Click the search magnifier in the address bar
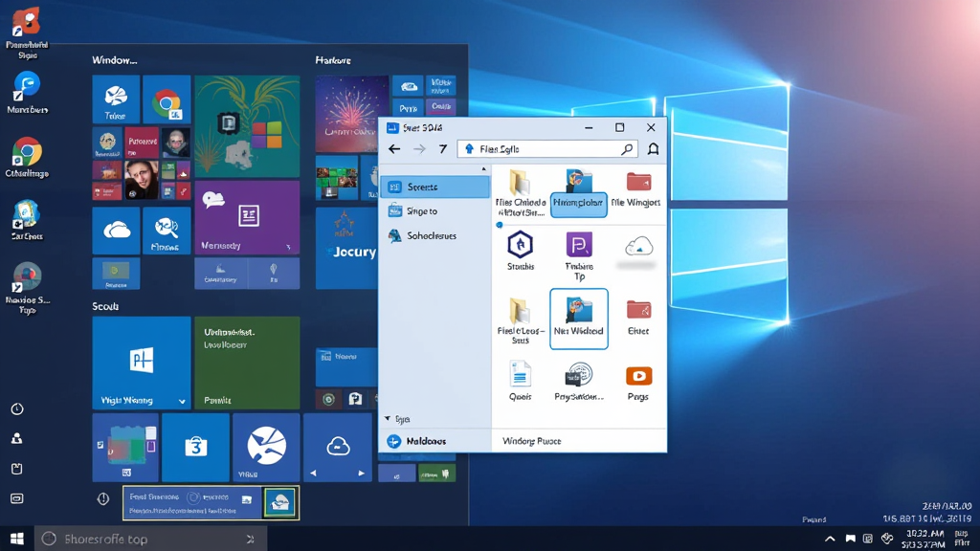This screenshot has height=551, width=980. [627, 148]
